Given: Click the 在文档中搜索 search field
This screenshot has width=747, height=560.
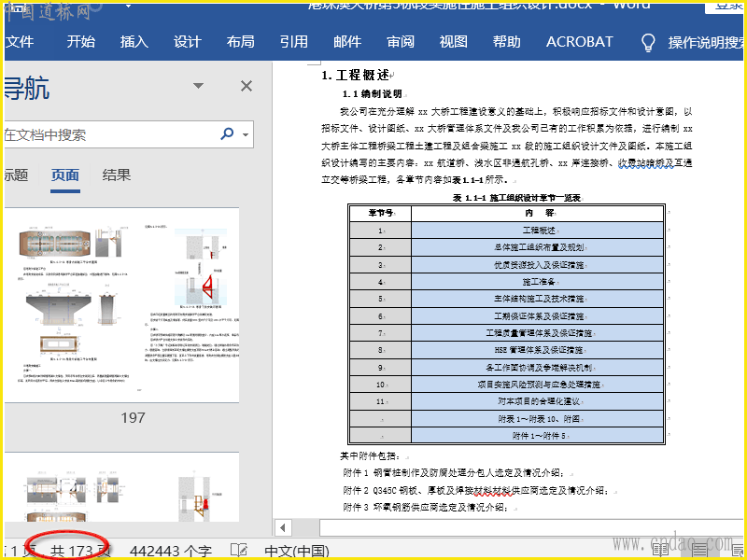Looking at the screenshot, I should tap(109, 134).
